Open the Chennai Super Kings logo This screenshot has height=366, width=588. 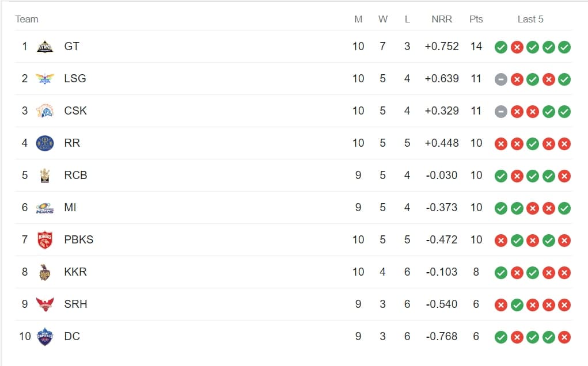(x=45, y=111)
